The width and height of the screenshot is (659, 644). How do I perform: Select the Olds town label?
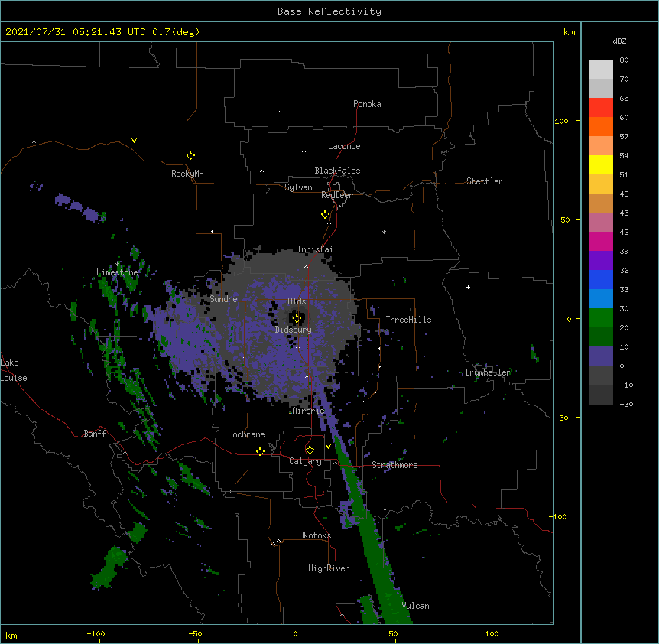(x=297, y=301)
